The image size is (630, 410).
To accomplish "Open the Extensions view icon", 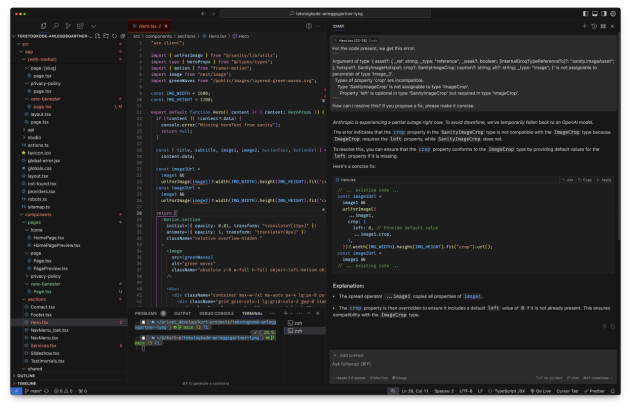I will pos(80,26).
